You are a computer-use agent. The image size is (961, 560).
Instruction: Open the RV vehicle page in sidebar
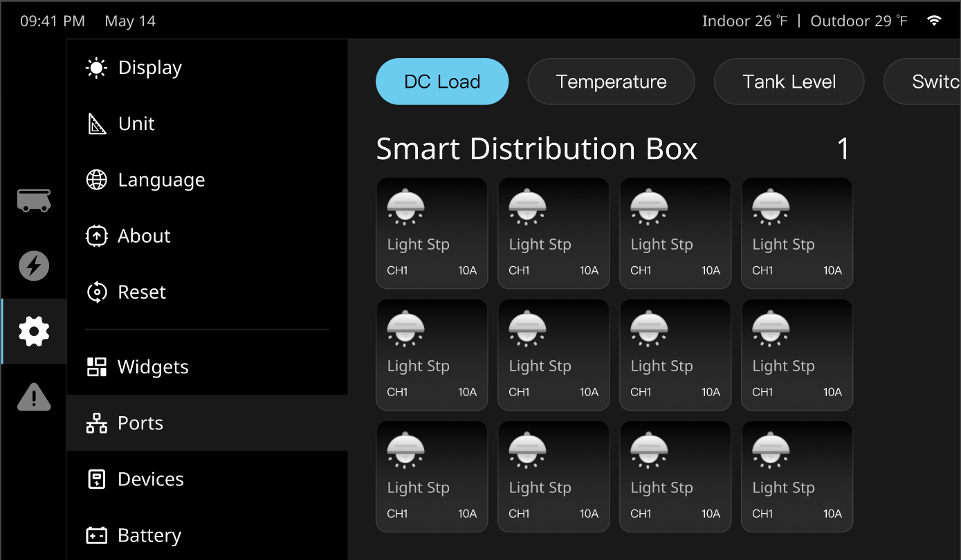33,200
